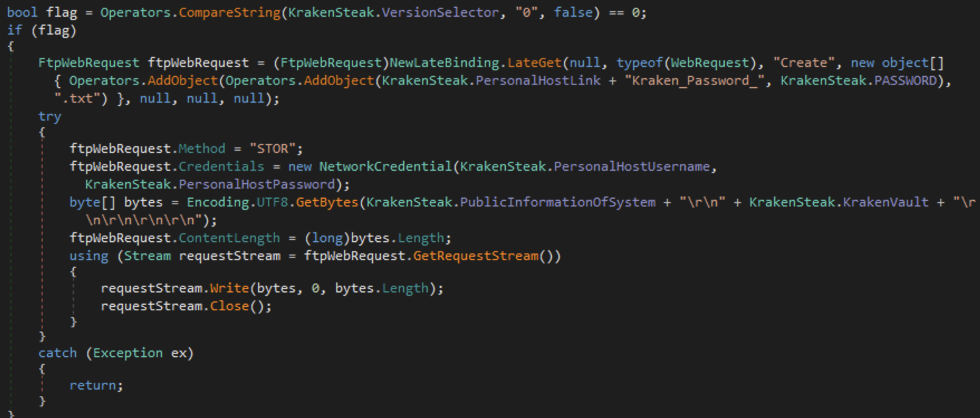980x418 pixels.
Task: Click the 'if' keyword
Action: [x=14, y=30]
